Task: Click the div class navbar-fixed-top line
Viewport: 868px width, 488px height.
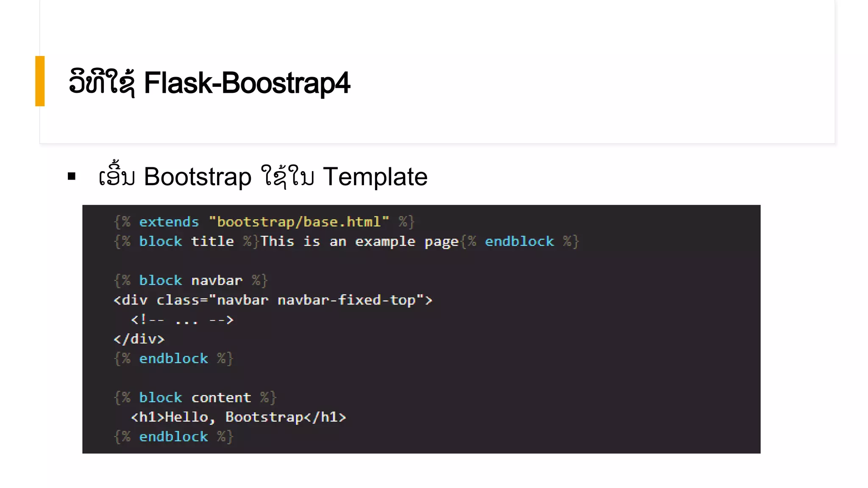Action: 273,300
